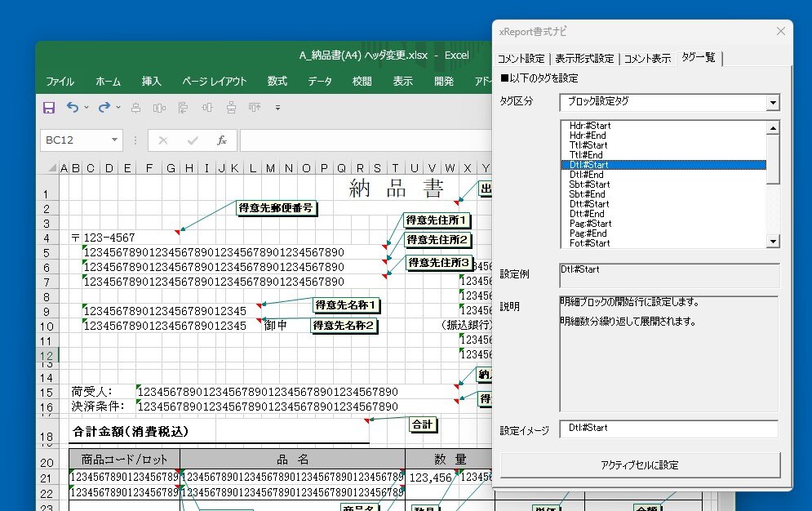Click the Insert Function fx icon

pos(222,140)
